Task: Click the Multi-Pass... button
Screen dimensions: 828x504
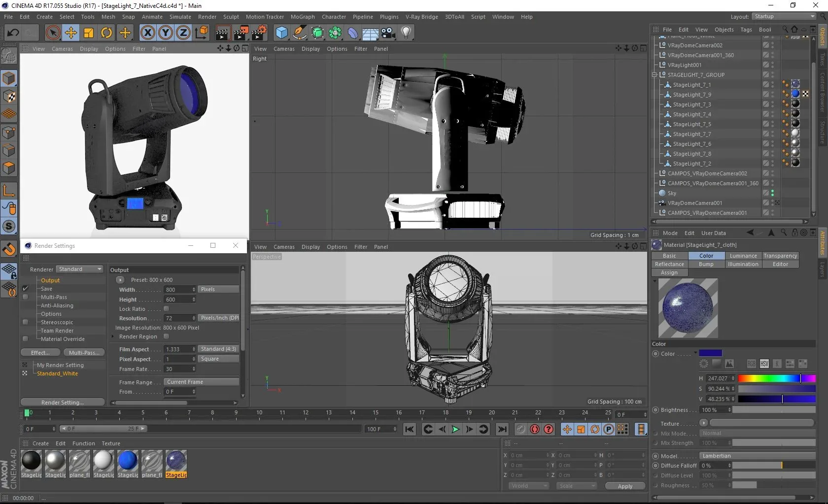Action: click(84, 353)
